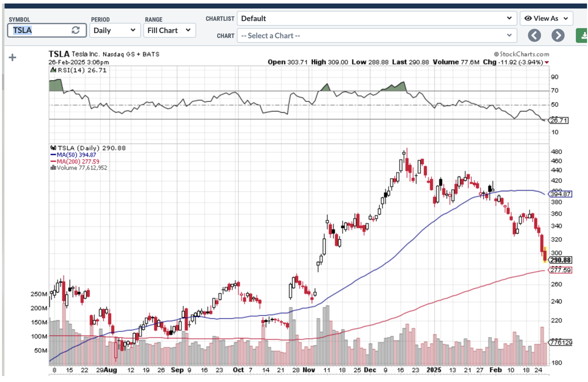Click the blue MA(50) price tag 394.87
This screenshot has height=382, width=588.
(x=560, y=193)
